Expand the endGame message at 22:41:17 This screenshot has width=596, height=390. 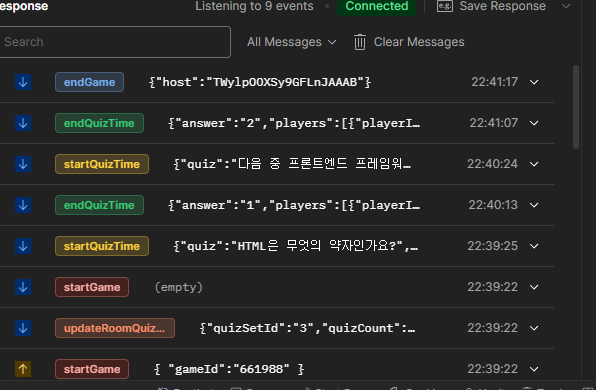point(534,82)
